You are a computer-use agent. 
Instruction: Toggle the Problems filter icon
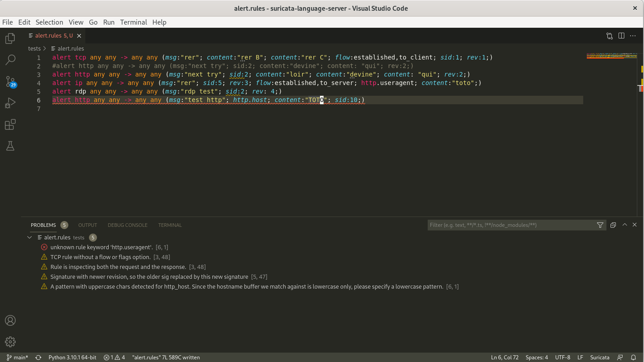click(600, 225)
